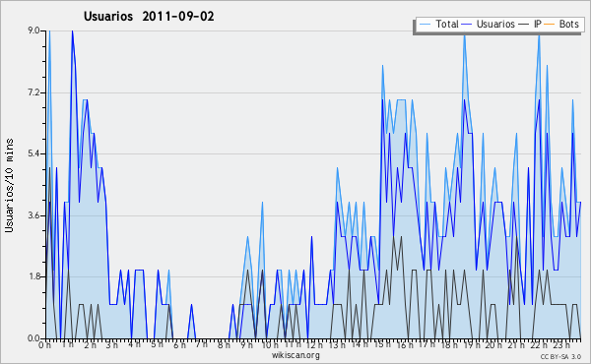Click the 'CC BY-SA 3.0' license text
Viewport: 591px width, 364px height.
(560, 356)
